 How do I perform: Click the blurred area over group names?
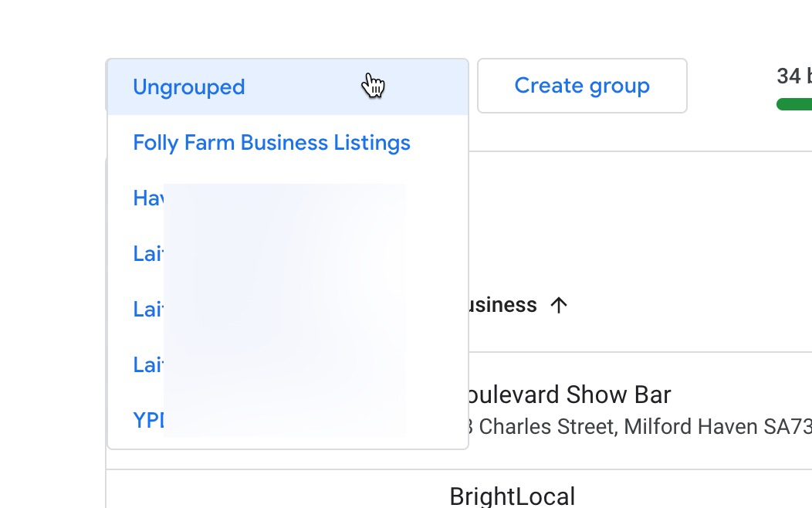point(285,309)
